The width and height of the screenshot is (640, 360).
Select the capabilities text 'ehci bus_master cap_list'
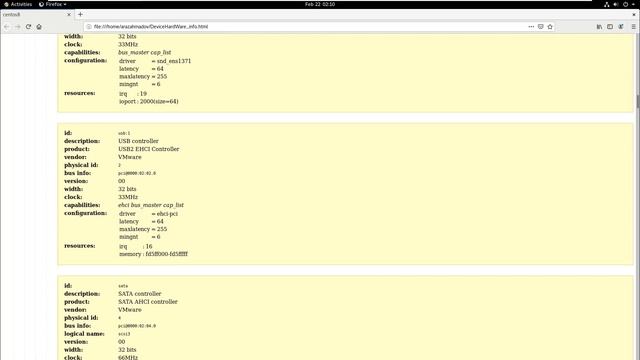coord(151,205)
